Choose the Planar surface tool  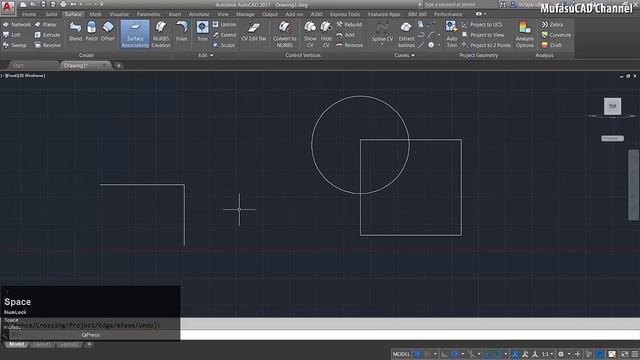pos(46,24)
